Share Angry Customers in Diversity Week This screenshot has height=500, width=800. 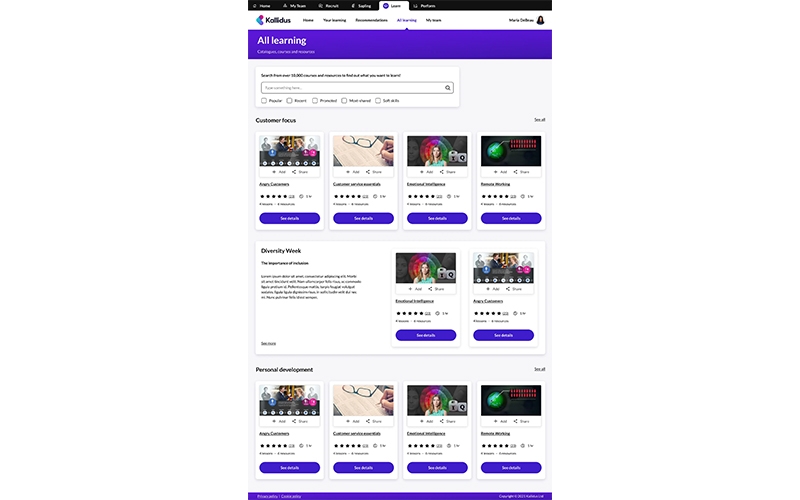(x=514, y=289)
